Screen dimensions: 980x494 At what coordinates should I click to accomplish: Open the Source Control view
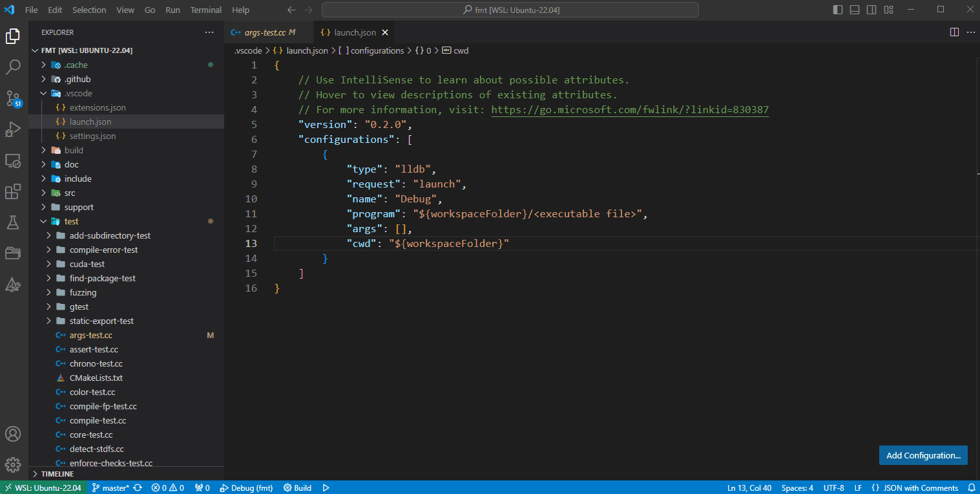coord(13,98)
